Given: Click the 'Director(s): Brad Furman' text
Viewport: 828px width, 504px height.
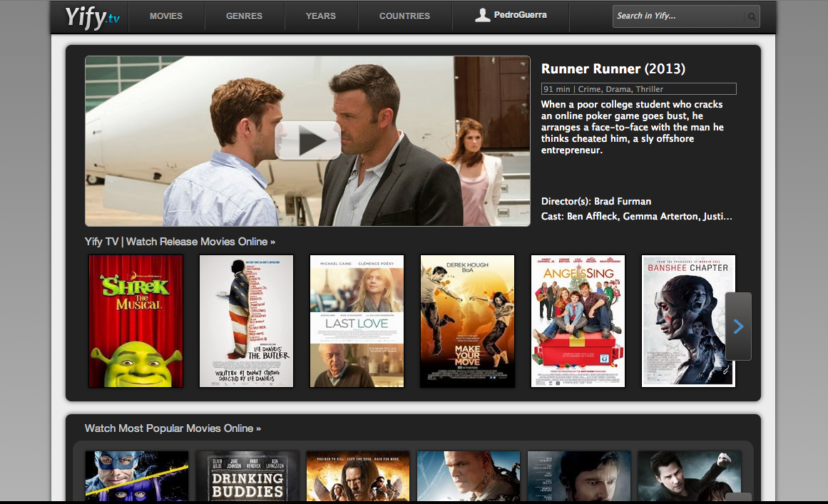Looking at the screenshot, I should pyautogui.click(x=596, y=201).
